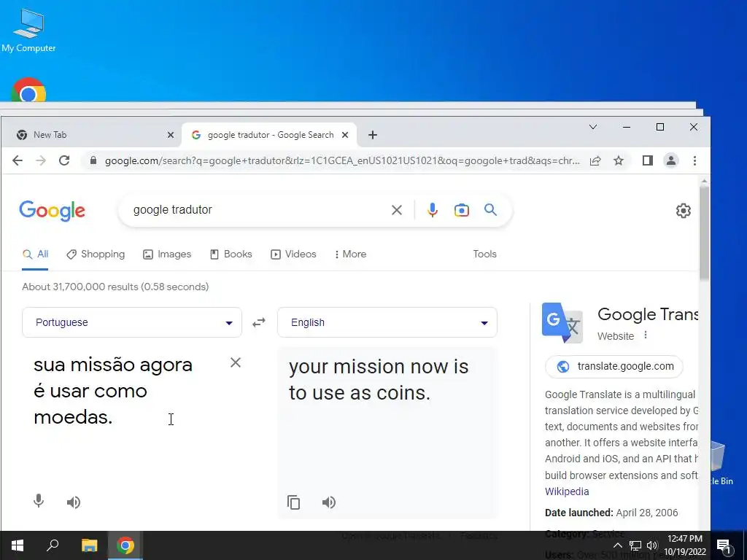Screen dimensions: 747x560
Task: Open the English target language dropdown
Action: tap(387, 322)
